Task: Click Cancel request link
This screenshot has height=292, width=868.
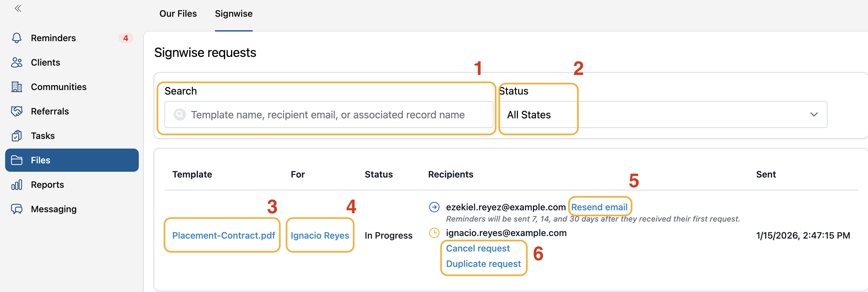Action: 478,248
